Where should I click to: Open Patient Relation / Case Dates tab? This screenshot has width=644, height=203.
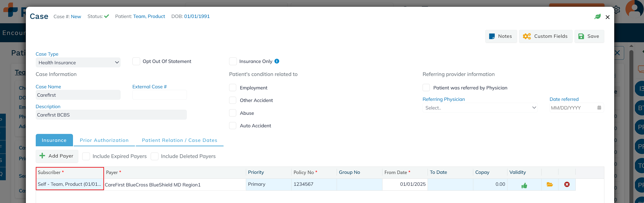(x=180, y=140)
